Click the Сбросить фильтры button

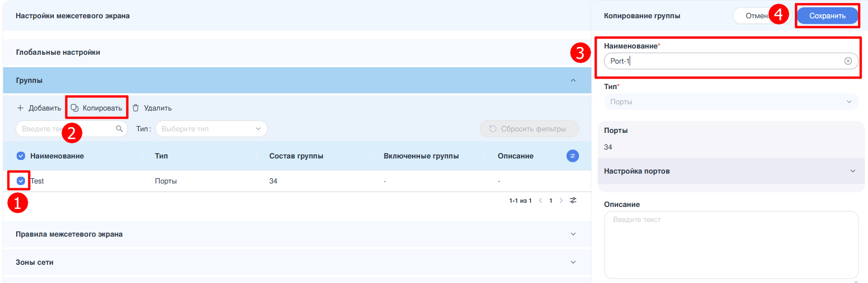pyautogui.click(x=529, y=129)
